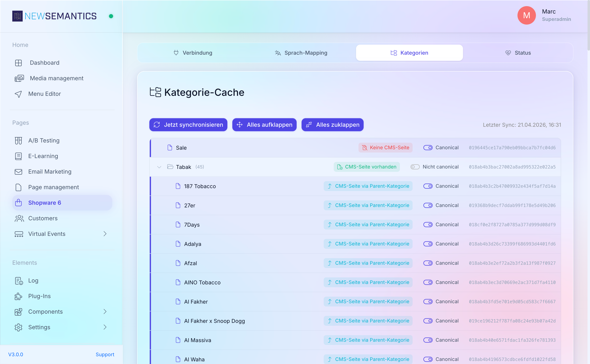Image resolution: width=590 pixels, height=364 pixels.
Task: Toggle Canonical switch for 7Days
Action: [x=428, y=225]
